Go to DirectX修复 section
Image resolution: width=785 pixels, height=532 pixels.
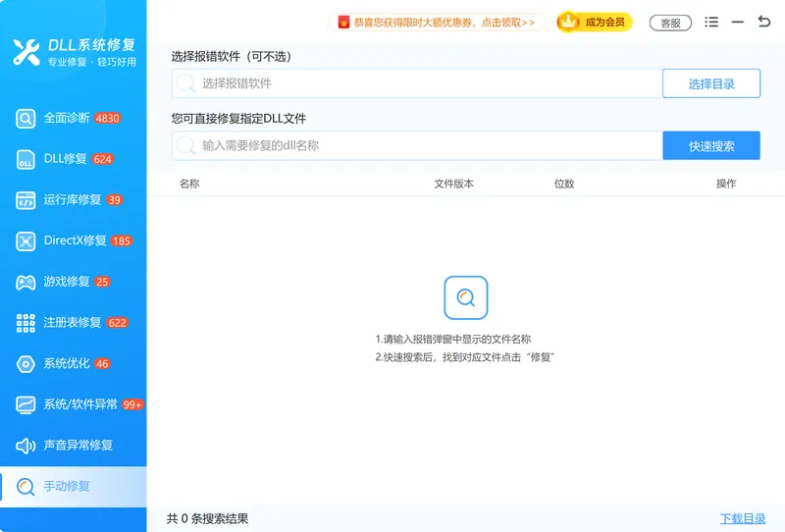point(73,240)
